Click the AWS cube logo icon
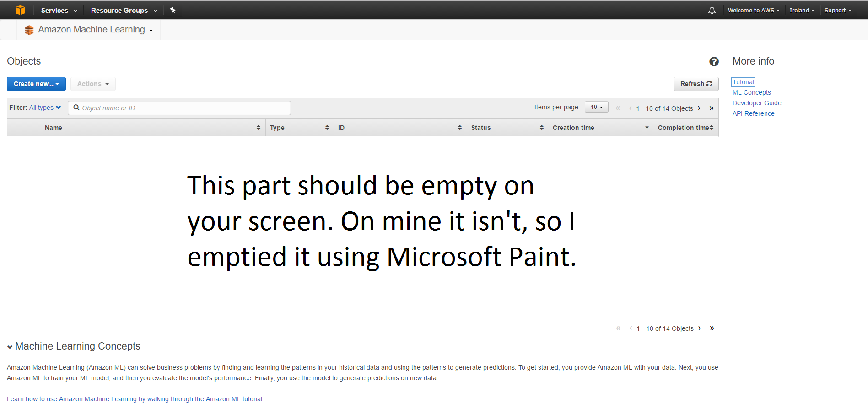The image size is (868, 409). [20, 10]
